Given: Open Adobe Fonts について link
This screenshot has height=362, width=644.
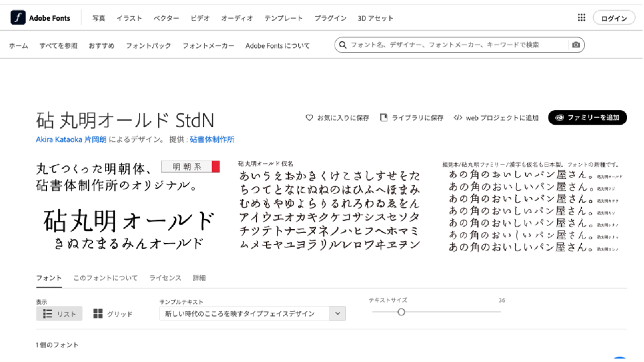Looking at the screenshot, I should (277, 46).
